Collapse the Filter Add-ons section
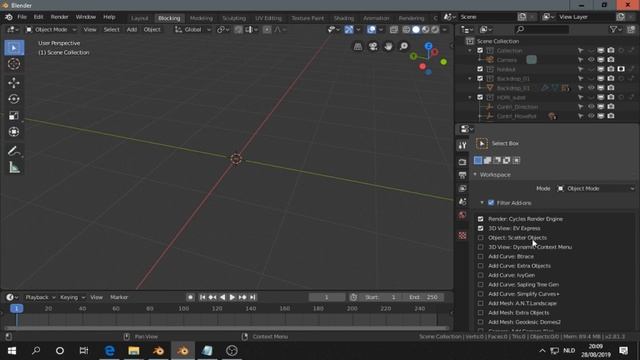This screenshot has height=360, width=640. pyautogui.click(x=482, y=203)
